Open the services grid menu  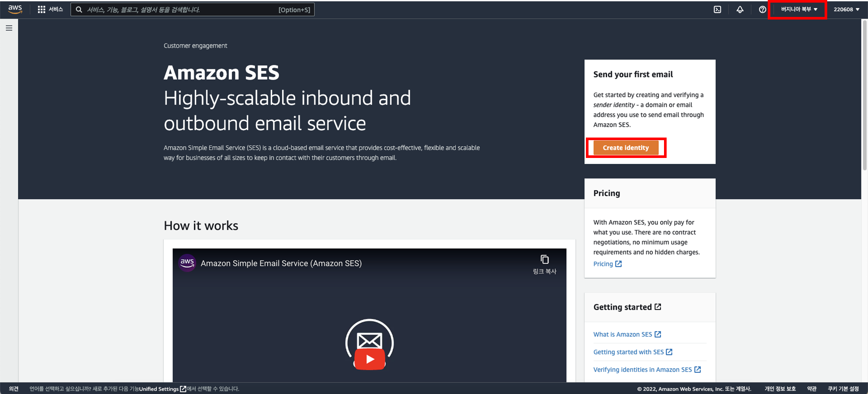pyautogui.click(x=42, y=10)
